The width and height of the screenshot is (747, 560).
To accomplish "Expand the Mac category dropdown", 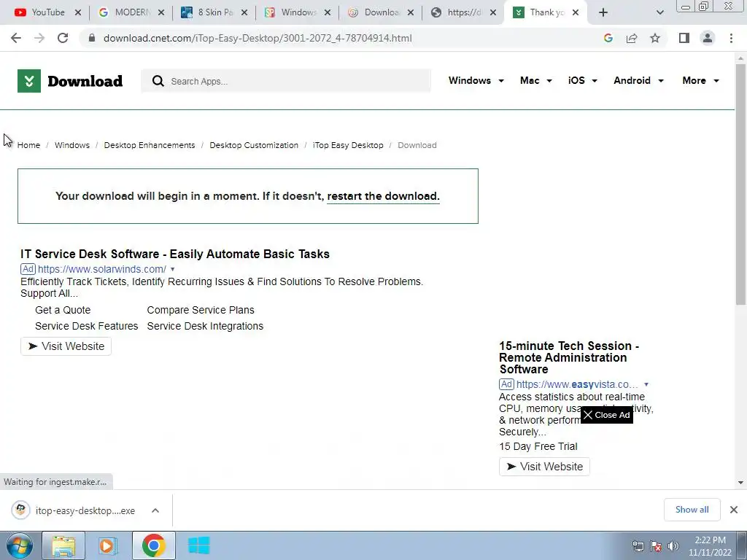I will pos(536,80).
